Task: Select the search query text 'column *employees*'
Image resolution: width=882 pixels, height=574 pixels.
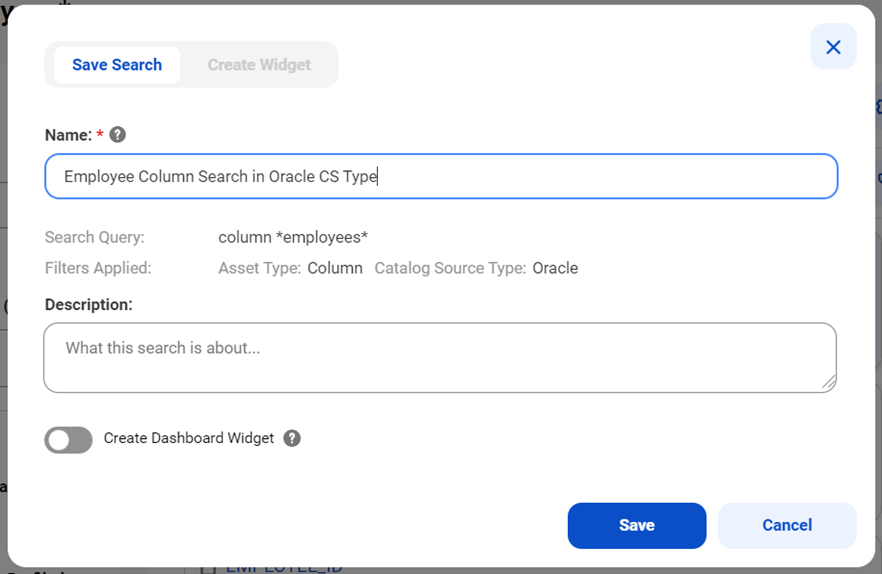Action: 293,237
